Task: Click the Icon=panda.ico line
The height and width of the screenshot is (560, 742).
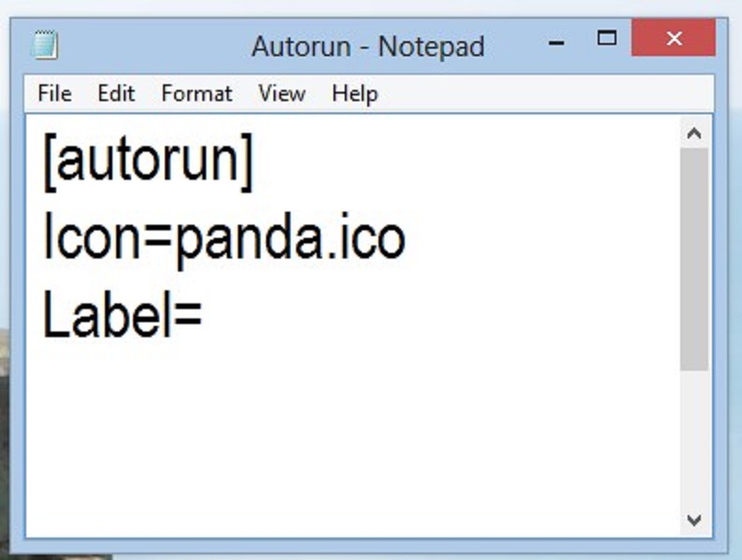Action: click(225, 241)
